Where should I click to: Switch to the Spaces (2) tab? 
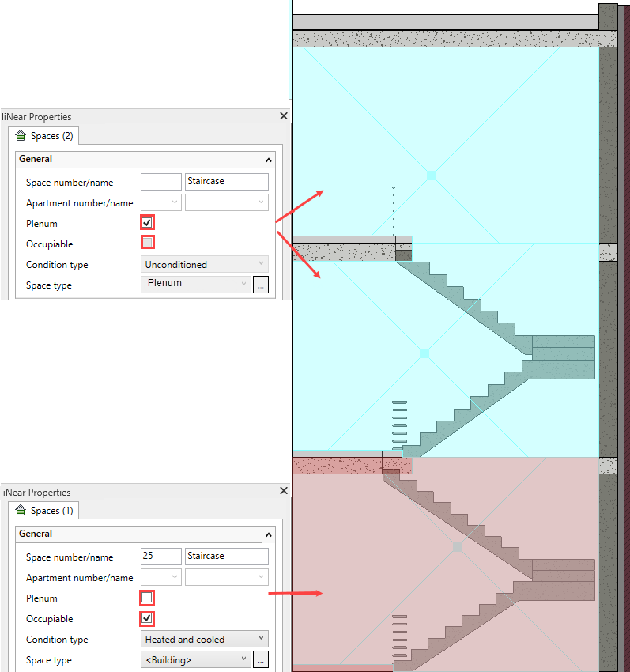tap(43, 136)
